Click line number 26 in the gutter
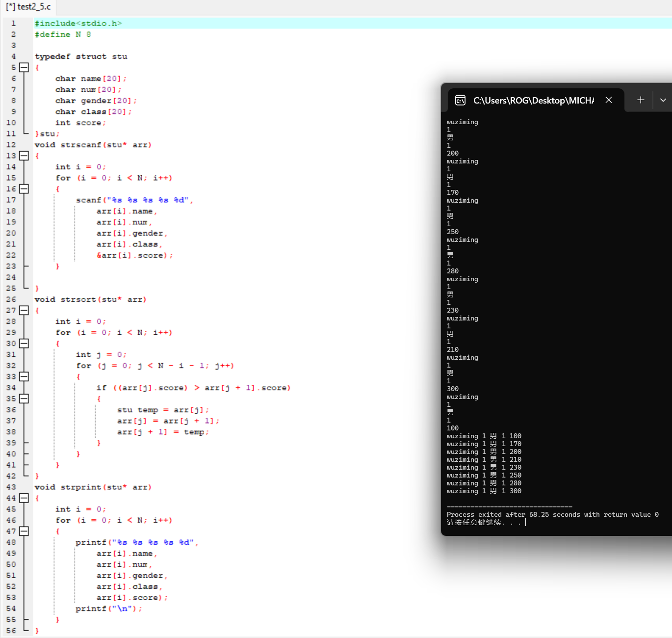 pos(11,299)
